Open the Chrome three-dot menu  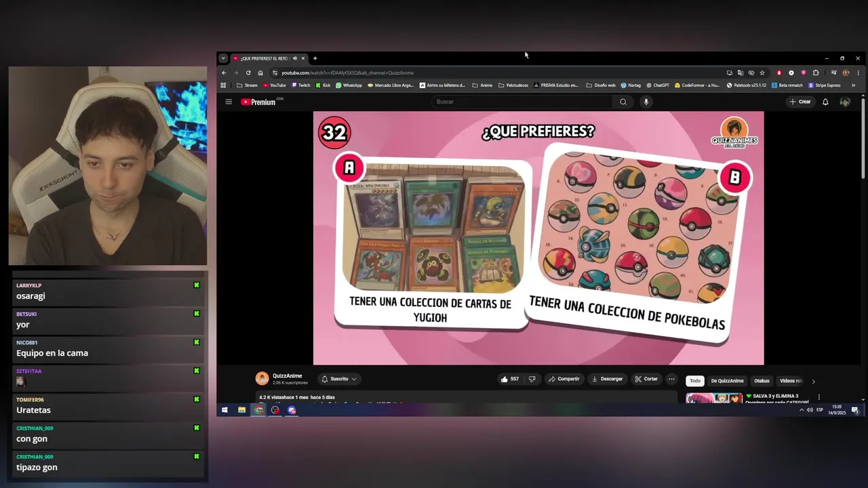click(859, 73)
